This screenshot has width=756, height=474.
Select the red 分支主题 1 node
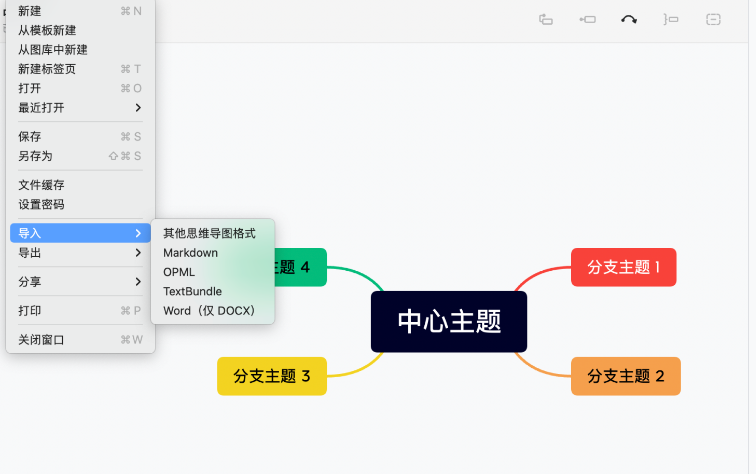[x=624, y=267]
